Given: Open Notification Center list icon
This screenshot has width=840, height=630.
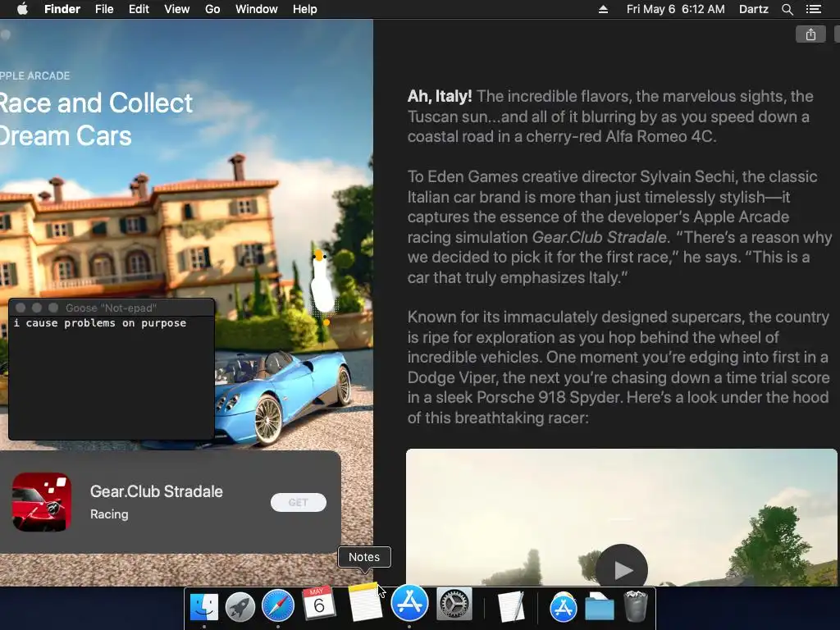Looking at the screenshot, I should pos(813,9).
